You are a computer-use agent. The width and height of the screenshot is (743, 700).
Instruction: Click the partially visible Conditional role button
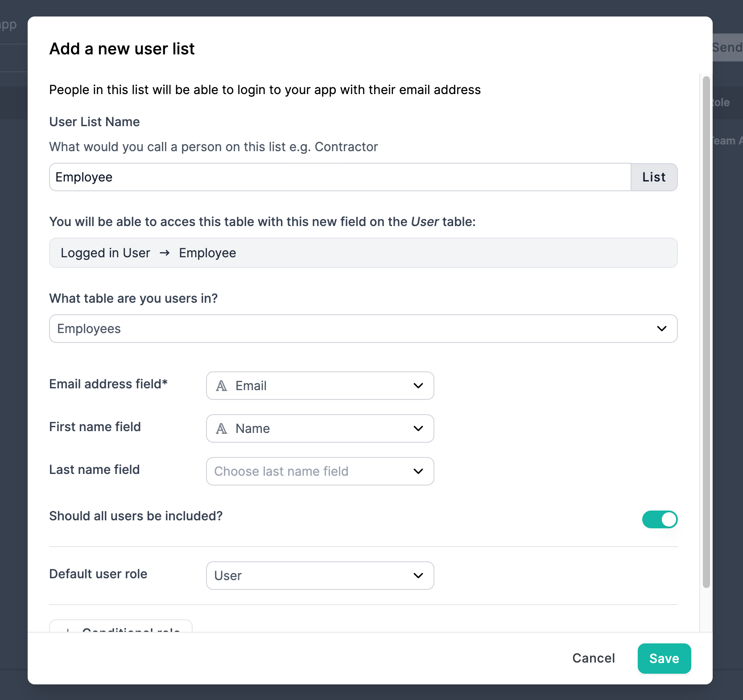pyautogui.click(x=121, y=626)
